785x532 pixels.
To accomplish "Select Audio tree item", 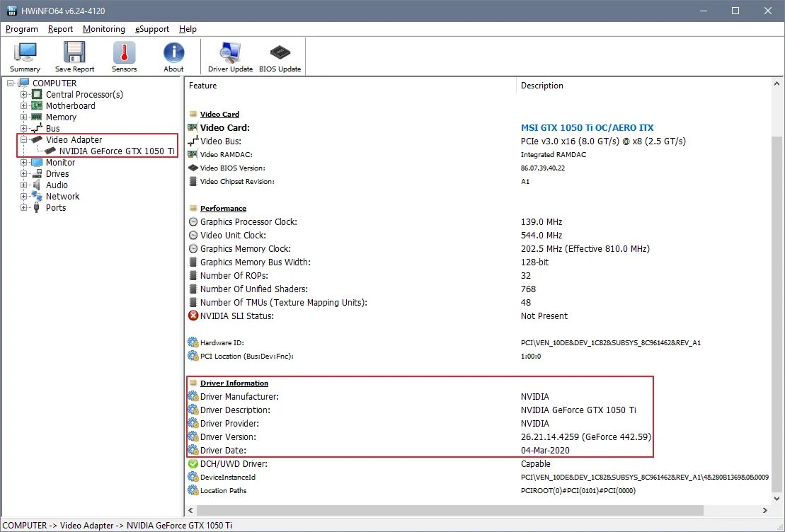I will pos(57,185).
